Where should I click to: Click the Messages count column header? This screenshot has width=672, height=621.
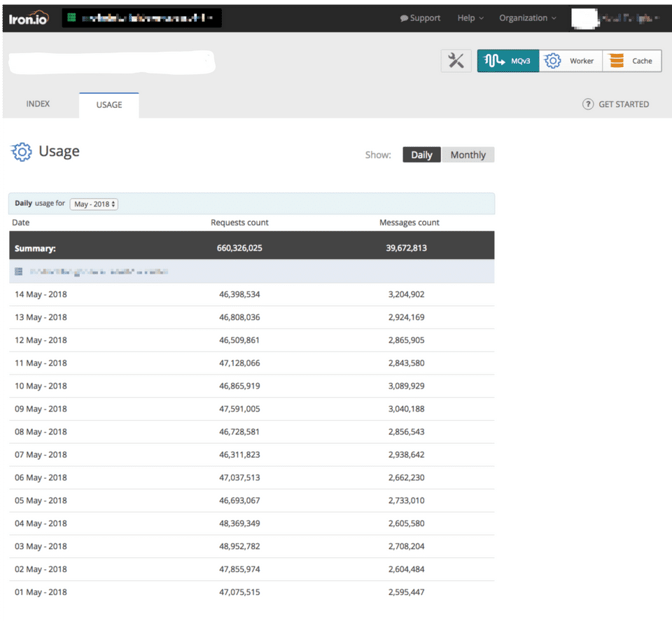409,223
